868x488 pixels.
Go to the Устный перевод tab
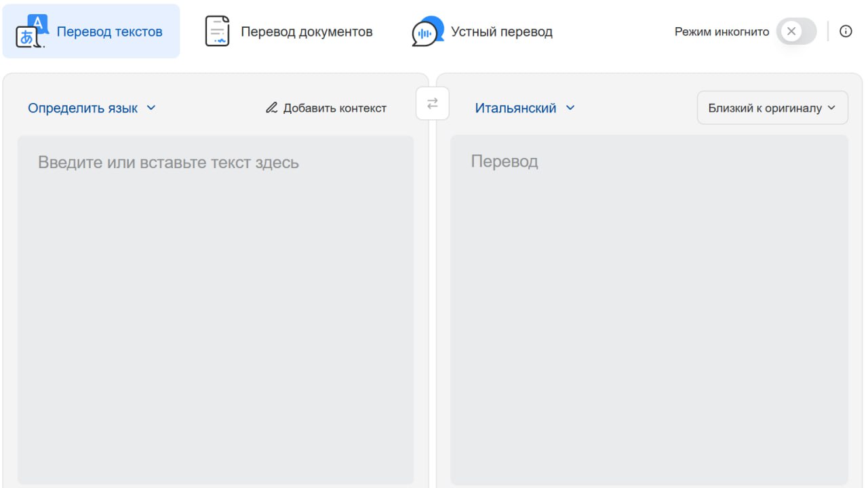(x=501, y=32)
